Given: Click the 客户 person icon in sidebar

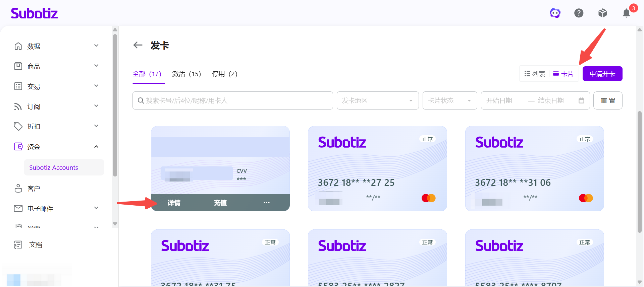Looking at the screenshot, I should tap(18, 189).
